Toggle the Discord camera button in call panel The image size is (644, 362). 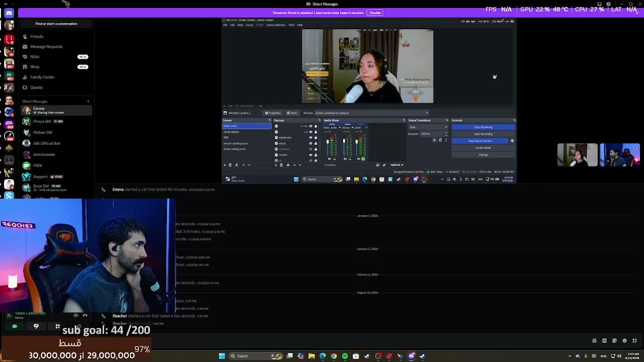pos(15,326)
